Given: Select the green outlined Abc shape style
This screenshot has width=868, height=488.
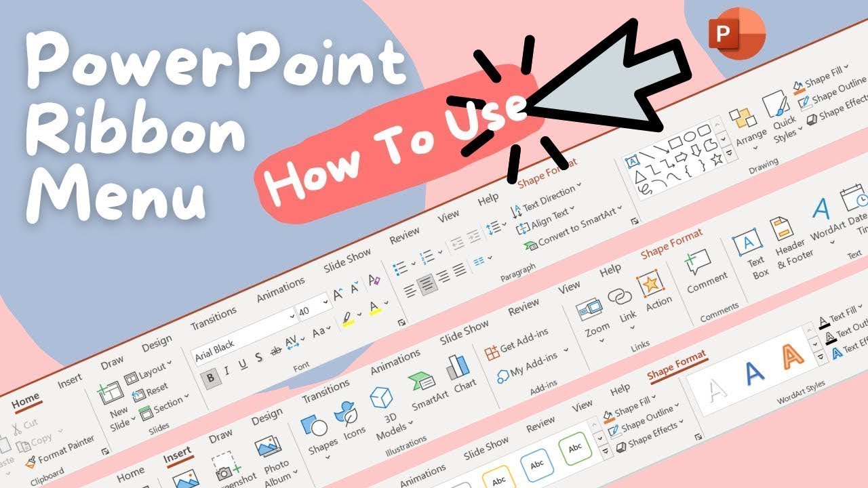Looking at the screenshot, I should (x=575, y=448).
